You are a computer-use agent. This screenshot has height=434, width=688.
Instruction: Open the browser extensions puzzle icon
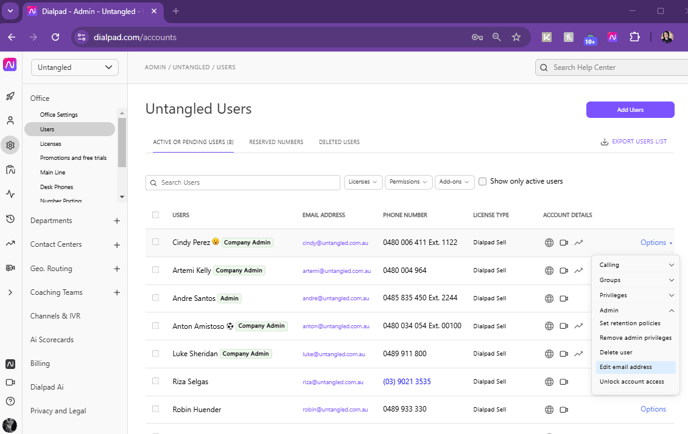pyautogui.click(x=634, y=37)
